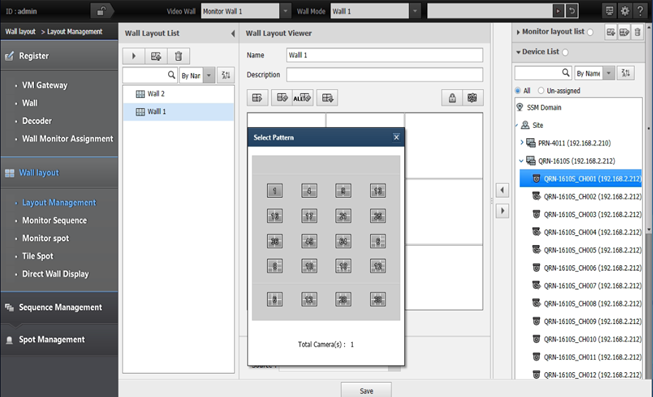The height and width of the screenshot is (397, 653).
Task: Select the Un-assigned radio button
Action: (x=541, y=90)
